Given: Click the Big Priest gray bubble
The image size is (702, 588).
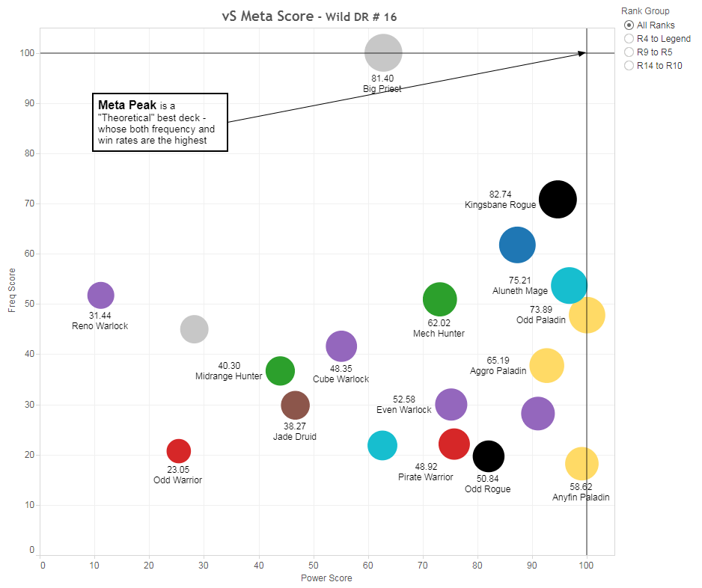Looking at the screenshot, I should pos(383,53).
